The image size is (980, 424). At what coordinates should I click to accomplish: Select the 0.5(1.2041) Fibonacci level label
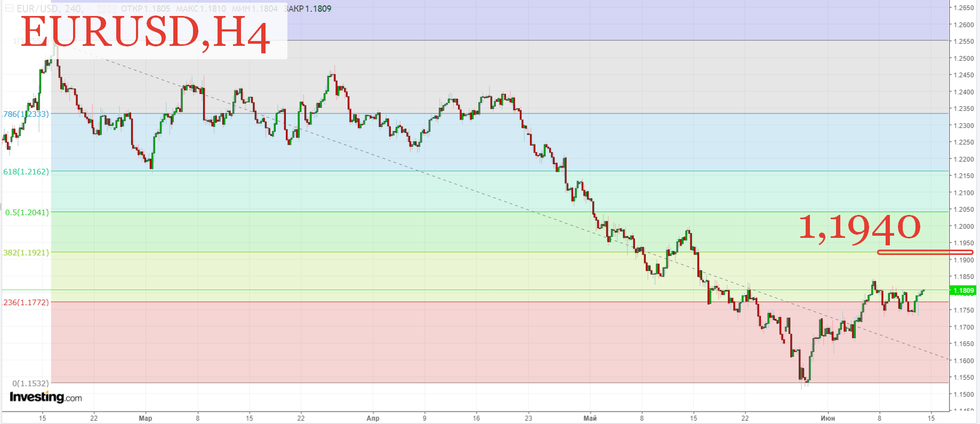tap(27, 212)
